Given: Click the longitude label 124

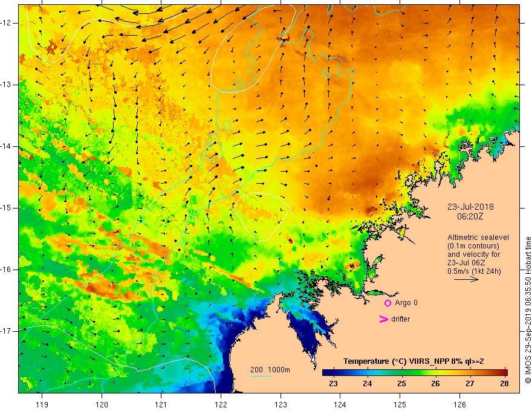Looking at the screenshot, I should coord(340,404).
